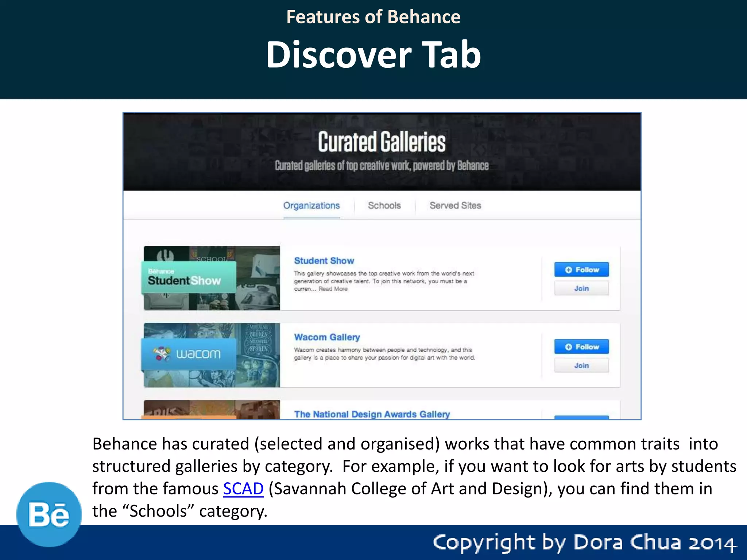Viewport: 747px width, 560px height.
Task: Click the Behance Be logo icon
Action: [49, 514]
